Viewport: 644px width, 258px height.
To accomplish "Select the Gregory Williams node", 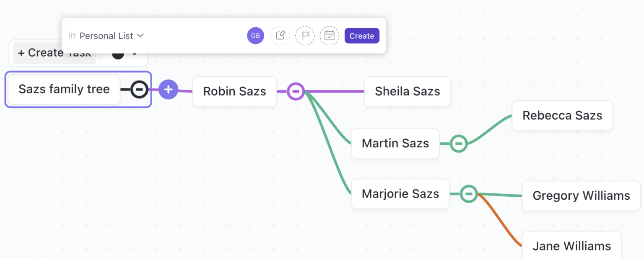I will click(581, 195).
